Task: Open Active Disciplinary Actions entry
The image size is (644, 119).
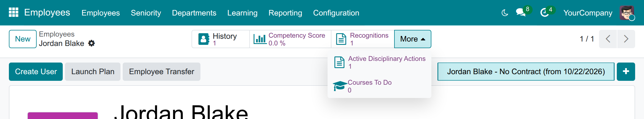Action: pyautogui.click(x=379, y=62)
